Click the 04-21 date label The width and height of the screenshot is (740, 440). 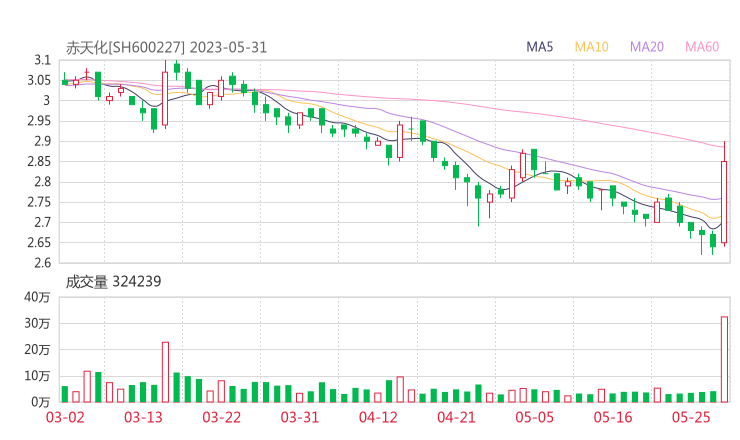456,417
